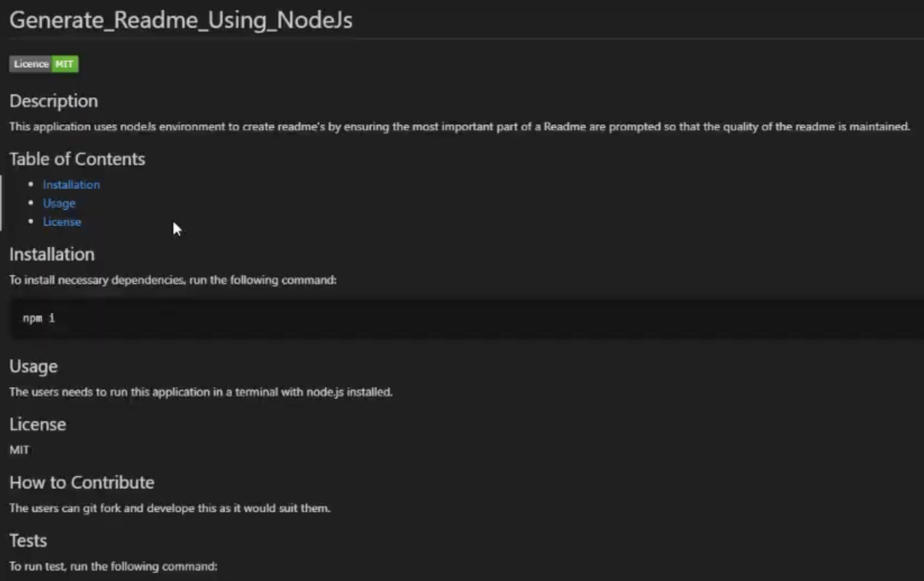Click the Table of Contents heading
Viewport: 924px width, 581px height.
77,159
